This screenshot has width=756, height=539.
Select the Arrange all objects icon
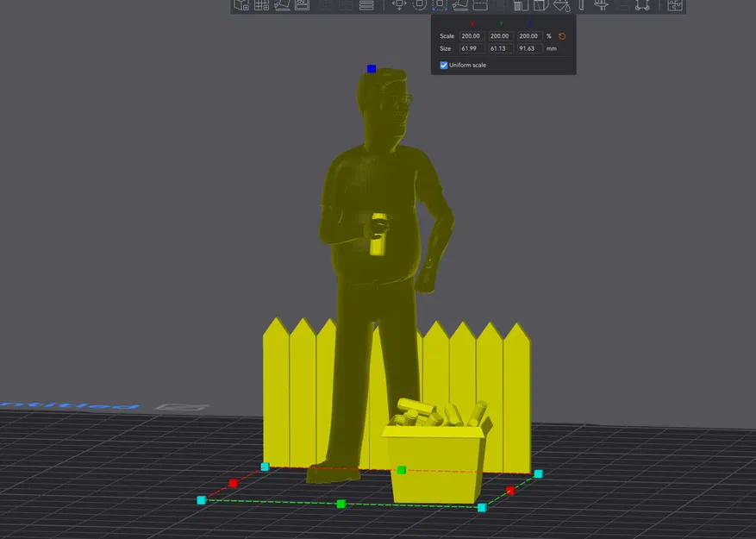302,5
